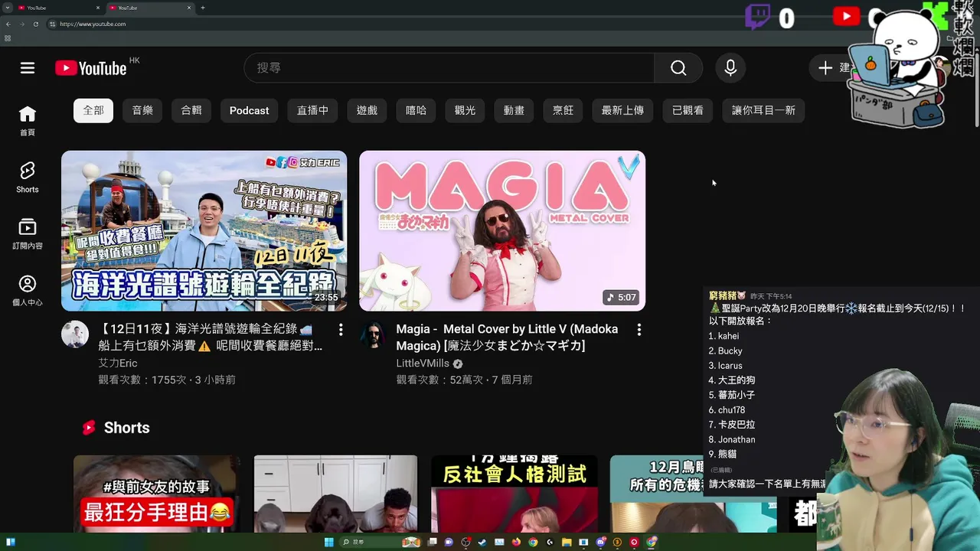Select the 動畫 filter chip
Image resolution: width=980 pixels, height=551 pixels.
point(514,110)
